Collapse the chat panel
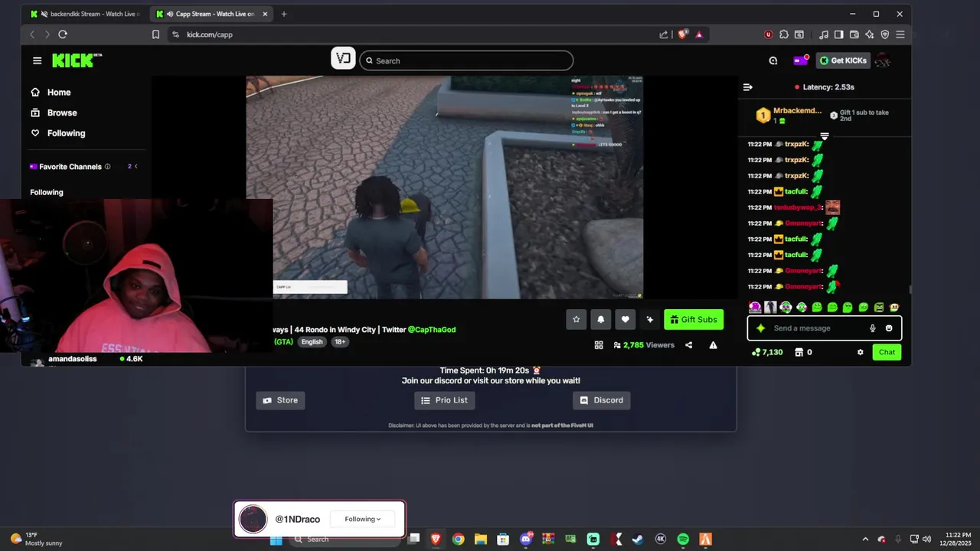 point(748,87)
